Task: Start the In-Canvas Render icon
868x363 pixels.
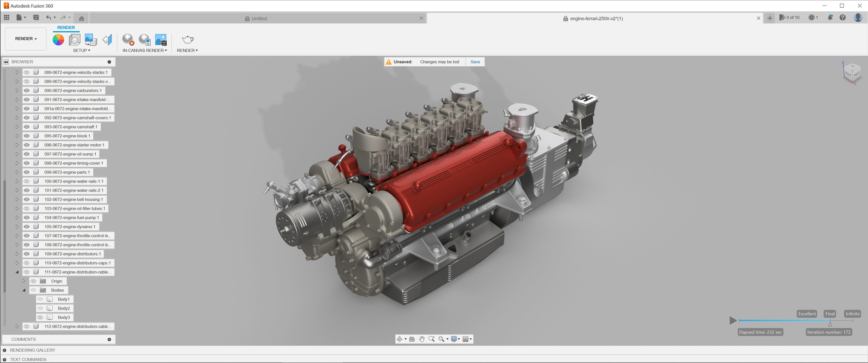Action: [x=128, y=40]
